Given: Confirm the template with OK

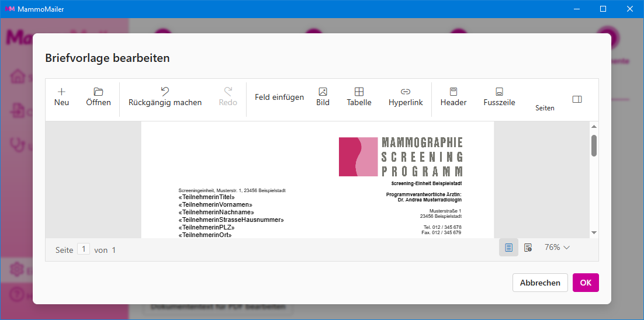Looking at the screenshot, I should coord(586,283).
